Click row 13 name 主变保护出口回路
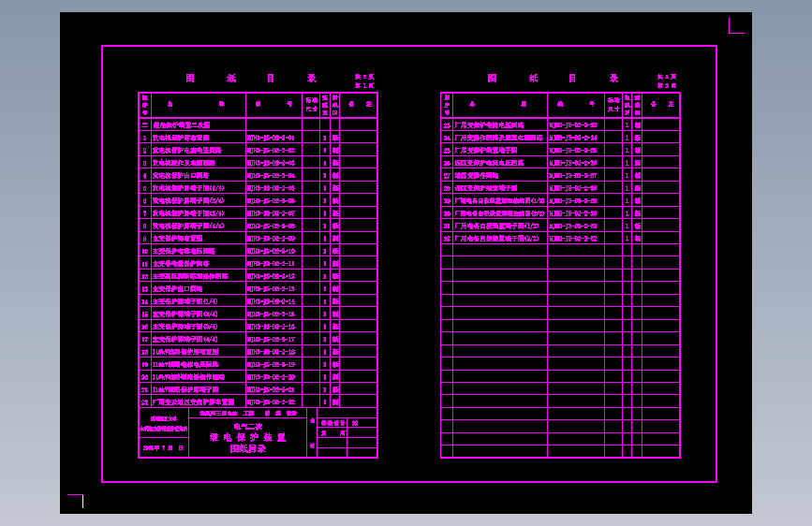Image resolution: width=812 pixels, height=526 pixels. (177, 289)
